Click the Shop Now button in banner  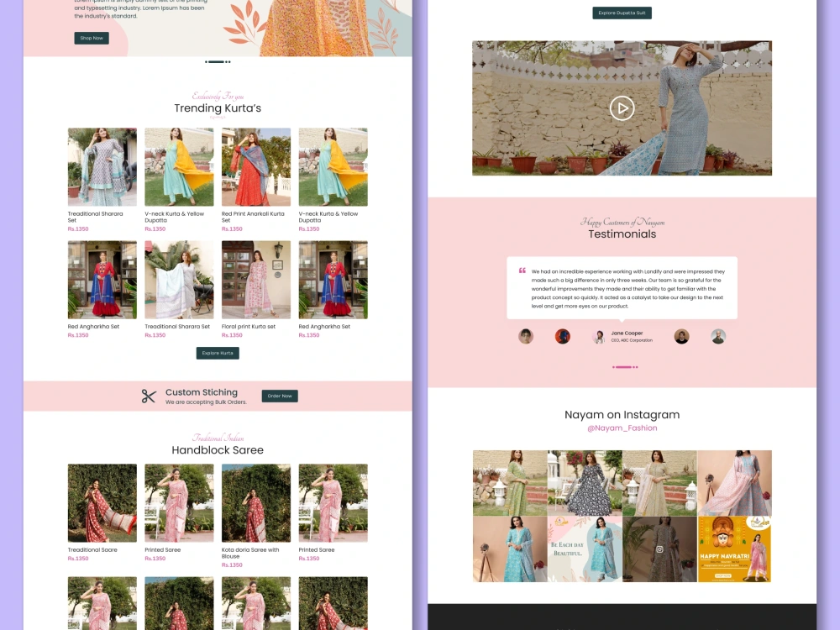coord(92,38)
